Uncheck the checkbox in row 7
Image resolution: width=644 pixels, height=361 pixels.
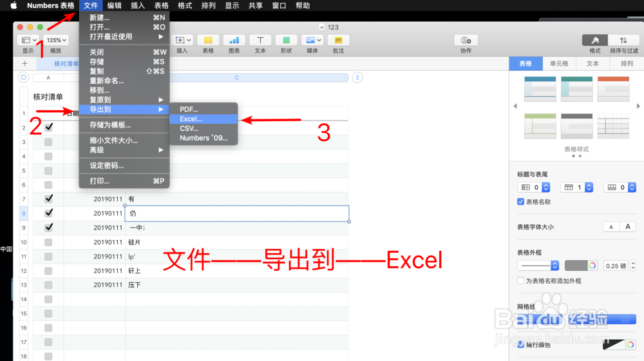48,199
